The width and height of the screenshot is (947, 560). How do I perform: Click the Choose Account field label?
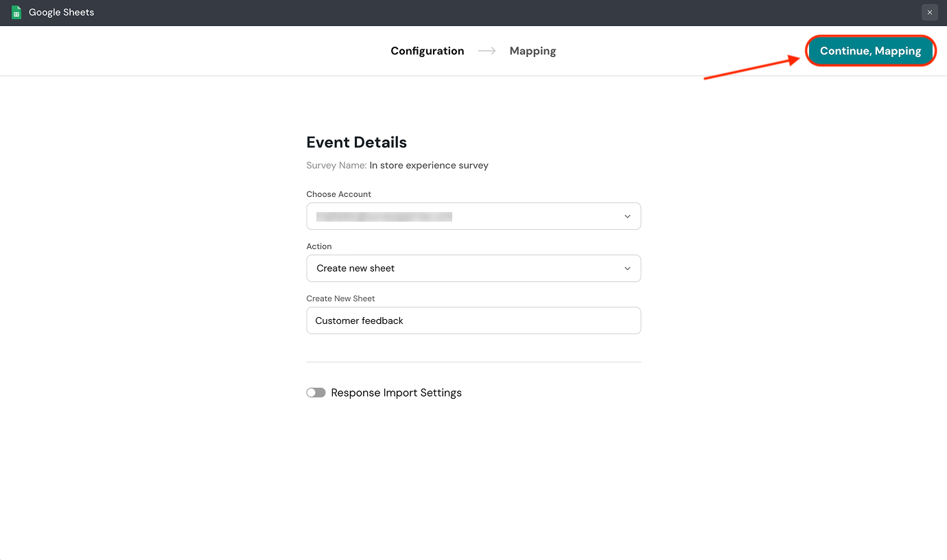[339, 194]
